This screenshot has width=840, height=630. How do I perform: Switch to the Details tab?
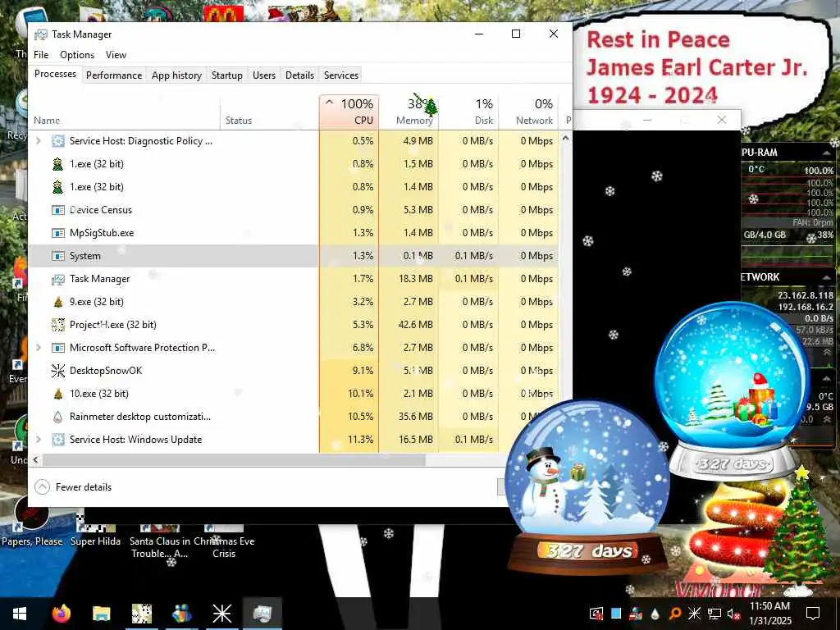click(x=299, y=75)
